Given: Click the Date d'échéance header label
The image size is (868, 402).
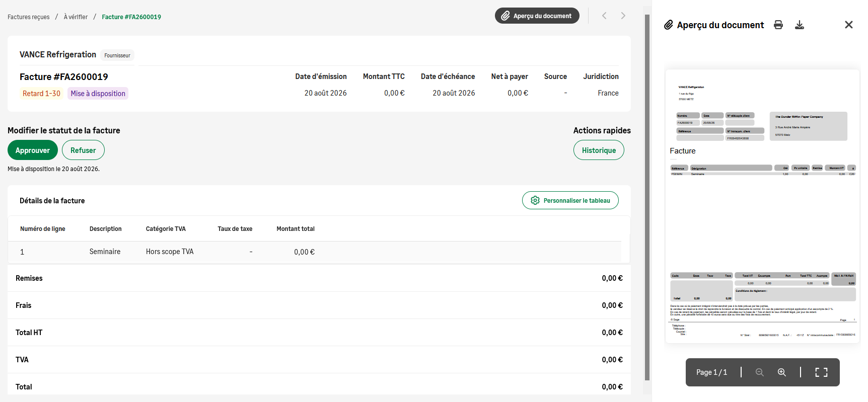Looking at the screenshot, I should point(448,76).
